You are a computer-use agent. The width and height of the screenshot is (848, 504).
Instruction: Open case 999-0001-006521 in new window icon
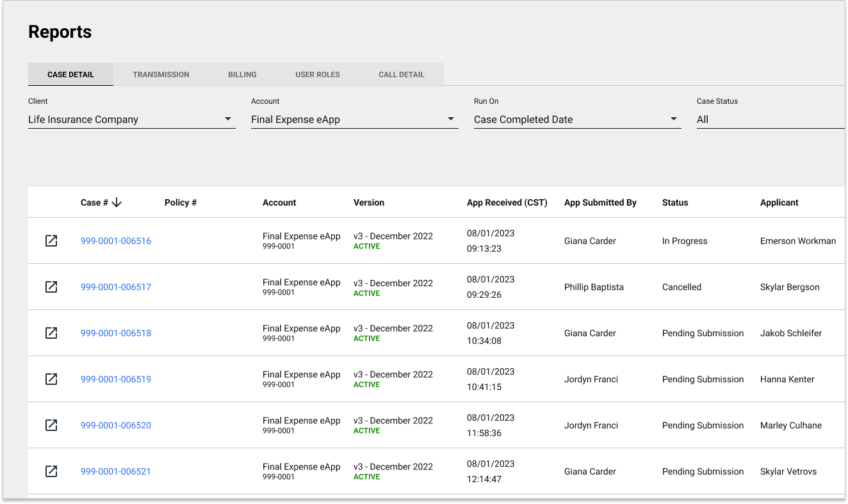coord(51,471)
